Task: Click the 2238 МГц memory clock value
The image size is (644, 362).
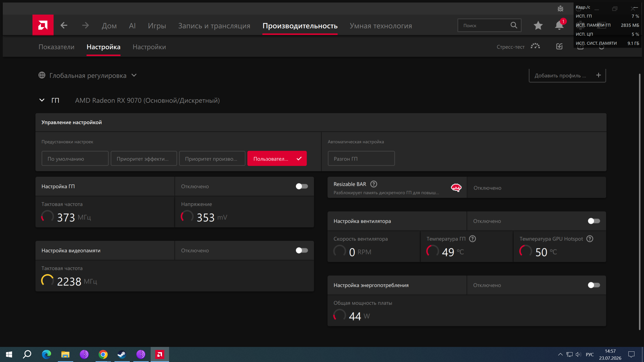Action: click(77, 281)
